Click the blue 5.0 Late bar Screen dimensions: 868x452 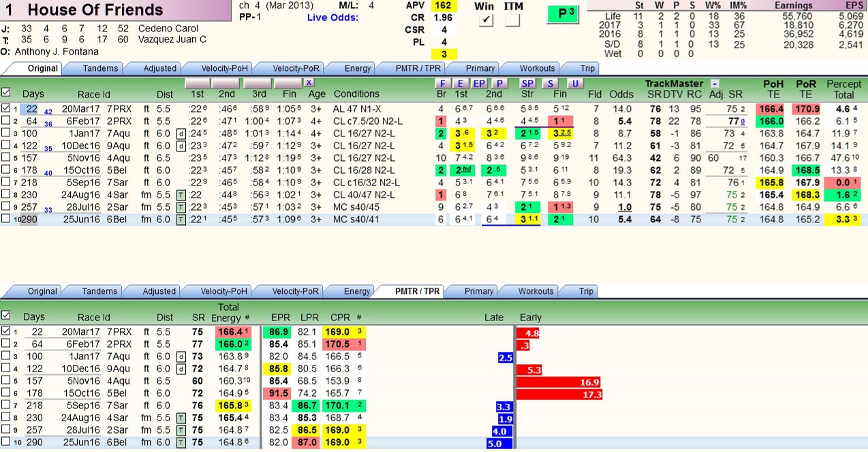point(500,444)
